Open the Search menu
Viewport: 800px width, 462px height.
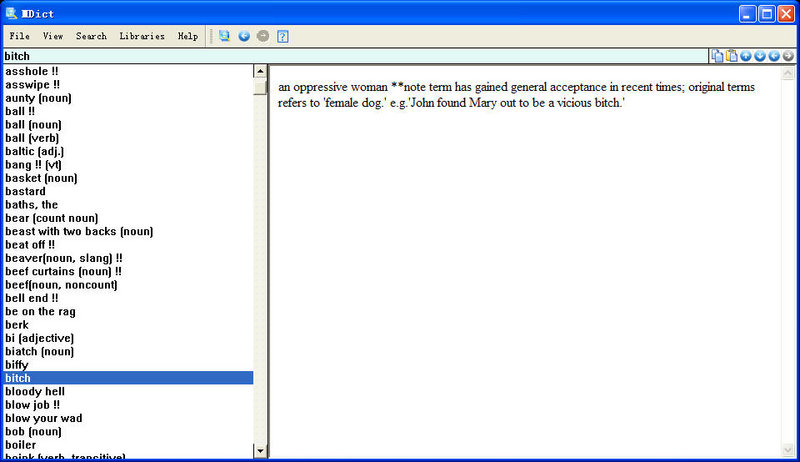click(x=91, y=36)
